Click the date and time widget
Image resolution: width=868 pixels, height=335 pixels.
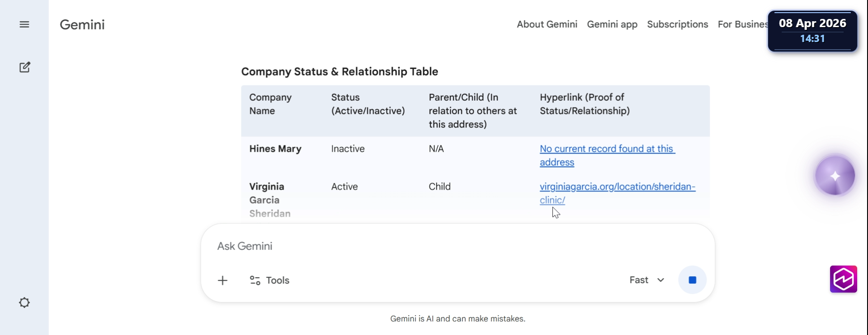click(x=812, y=31)
